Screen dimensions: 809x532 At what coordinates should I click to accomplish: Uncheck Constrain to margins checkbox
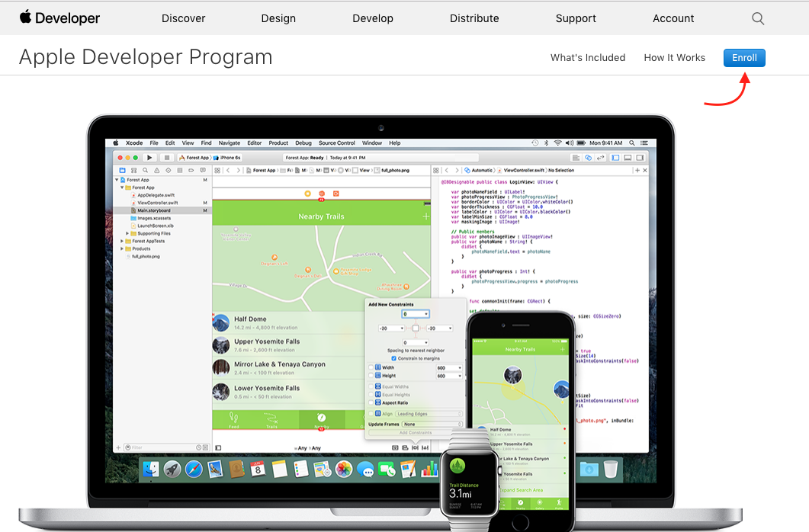[393, 358]
